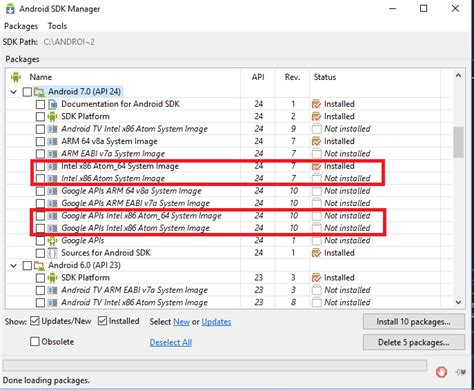Click the loading progress bar
The image size is (474, 390).
[215, 365]
